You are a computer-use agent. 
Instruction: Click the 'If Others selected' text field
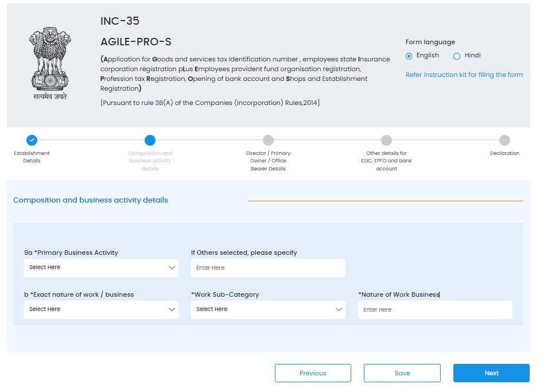tap(268, 268)
